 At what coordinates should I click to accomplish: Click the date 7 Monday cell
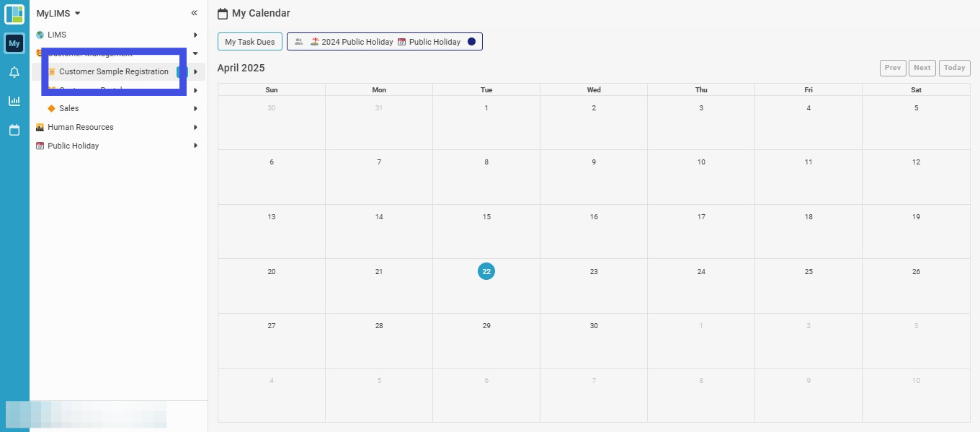379,177
